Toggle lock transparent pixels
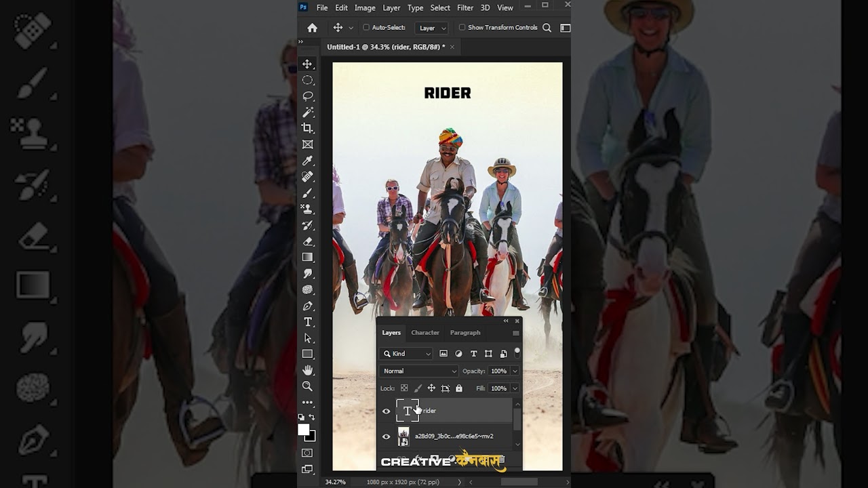 [404, 388]
